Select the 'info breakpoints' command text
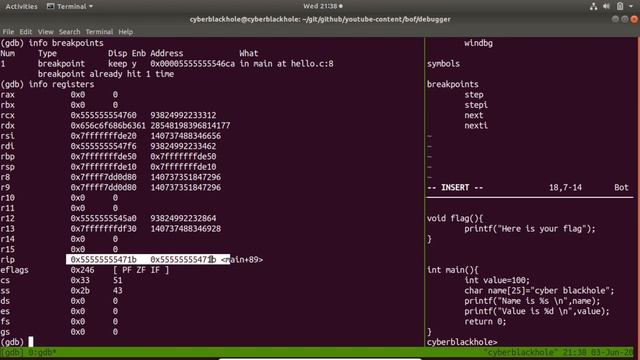The height and width of the screenshot is (360, 640). coord(66,43)
